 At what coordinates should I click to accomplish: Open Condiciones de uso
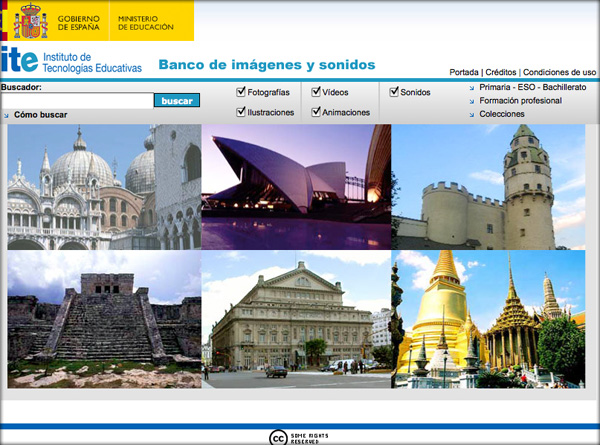pos(559,72)
